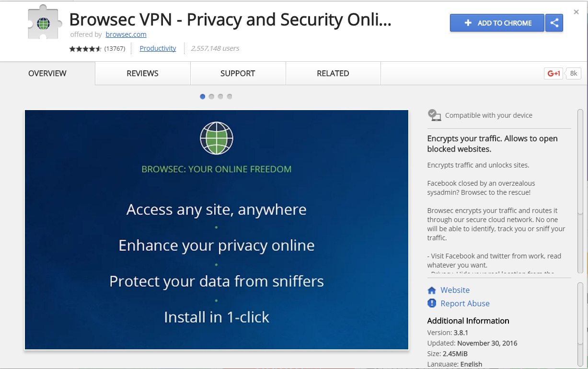The image size is (588, 369).
Task: Open the Related tab
Action: point(333,74)
